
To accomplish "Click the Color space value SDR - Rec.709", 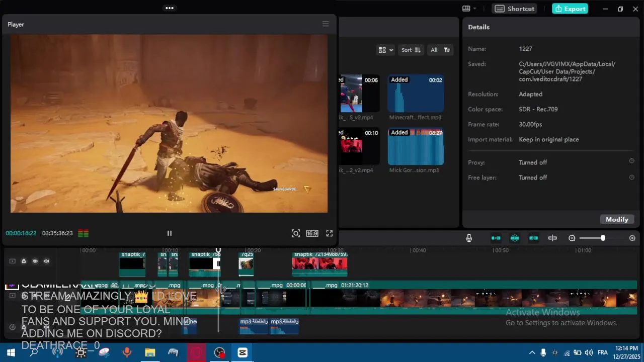I will pos(538,109).
